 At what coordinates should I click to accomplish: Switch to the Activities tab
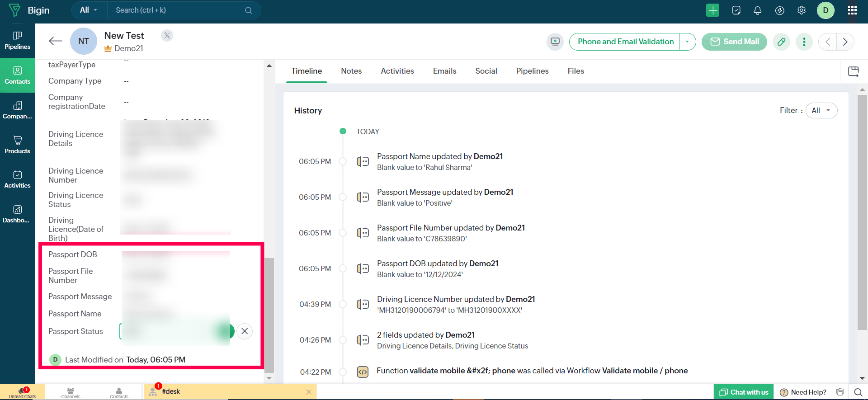click(x=397, y=71)
